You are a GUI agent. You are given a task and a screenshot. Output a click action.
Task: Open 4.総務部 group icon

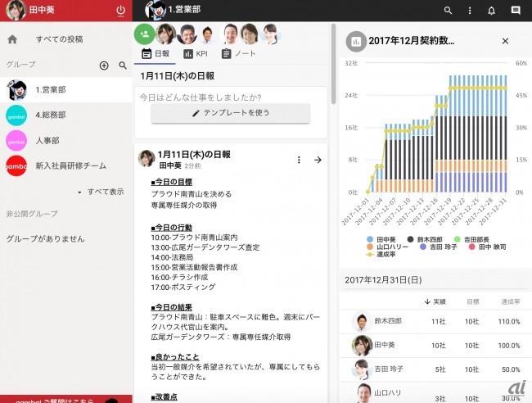pyautogui.click(x=16, y=115)
